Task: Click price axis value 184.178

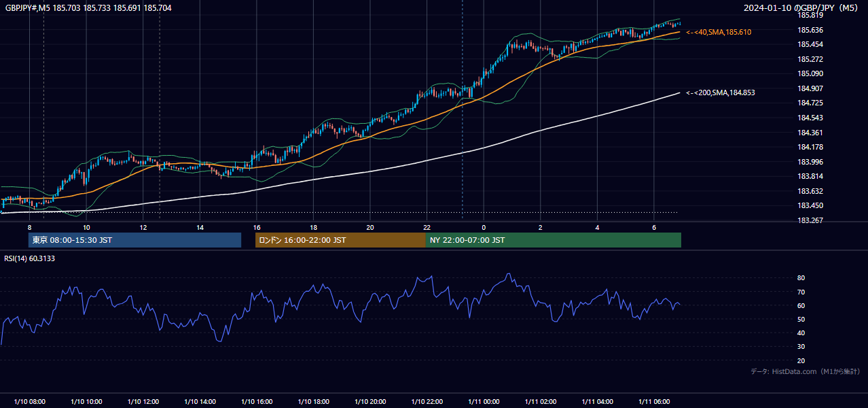Action: click(x=810, y=147)
